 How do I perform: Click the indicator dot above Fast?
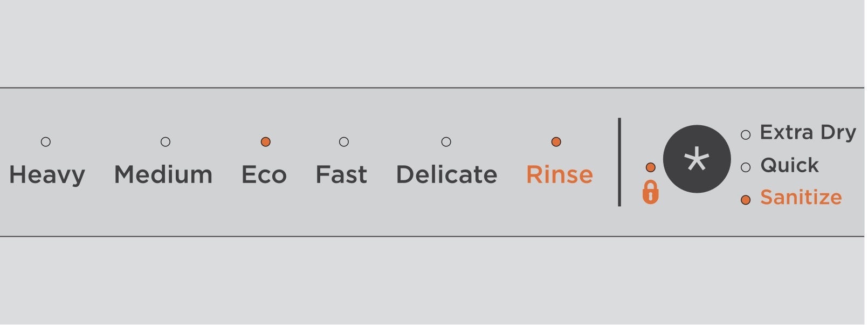(344, 142)
